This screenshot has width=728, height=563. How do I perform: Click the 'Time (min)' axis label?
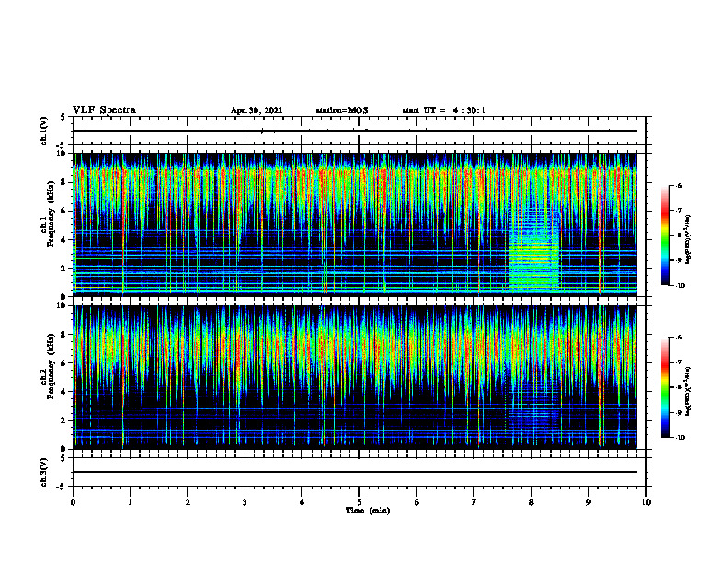click(368, 511)
